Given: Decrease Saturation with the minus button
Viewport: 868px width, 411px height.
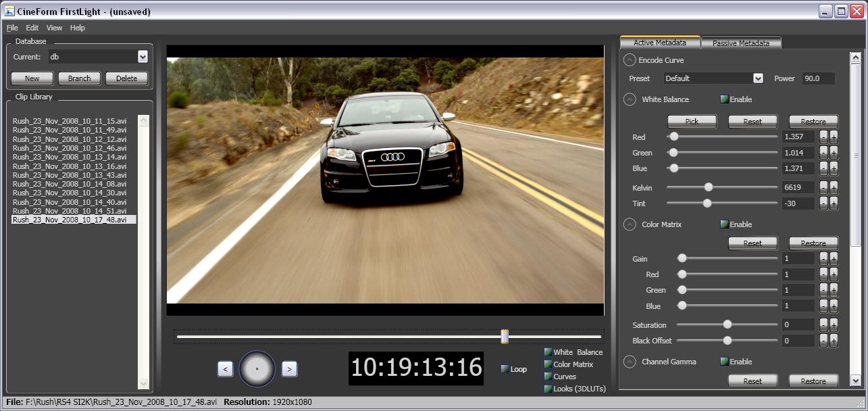Looking at the screenshot, I should [823, 325].
